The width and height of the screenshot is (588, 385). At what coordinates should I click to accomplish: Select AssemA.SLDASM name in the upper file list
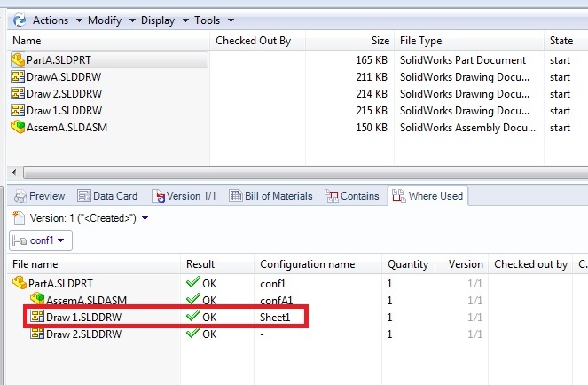click(67, 128)
